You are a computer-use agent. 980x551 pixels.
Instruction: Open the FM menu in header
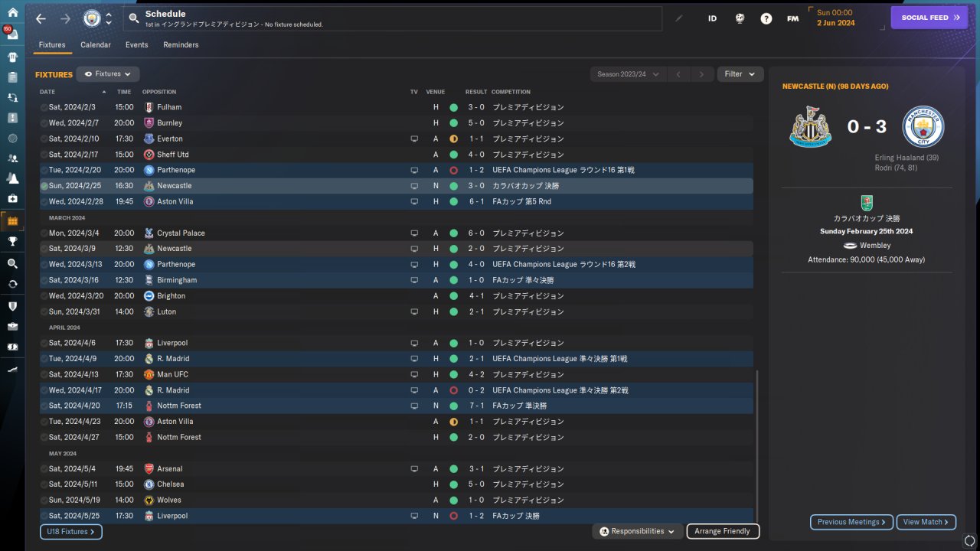[x=792, y=18]
